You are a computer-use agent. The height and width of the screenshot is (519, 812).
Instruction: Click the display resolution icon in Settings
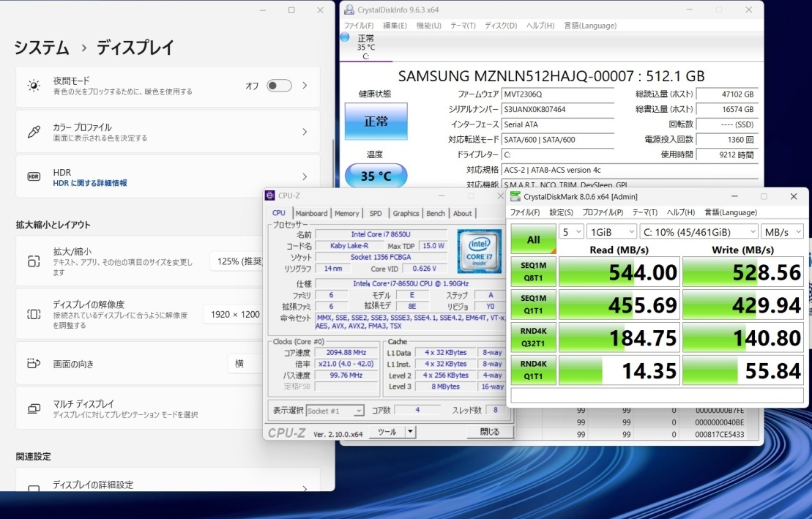coord(34,315)
